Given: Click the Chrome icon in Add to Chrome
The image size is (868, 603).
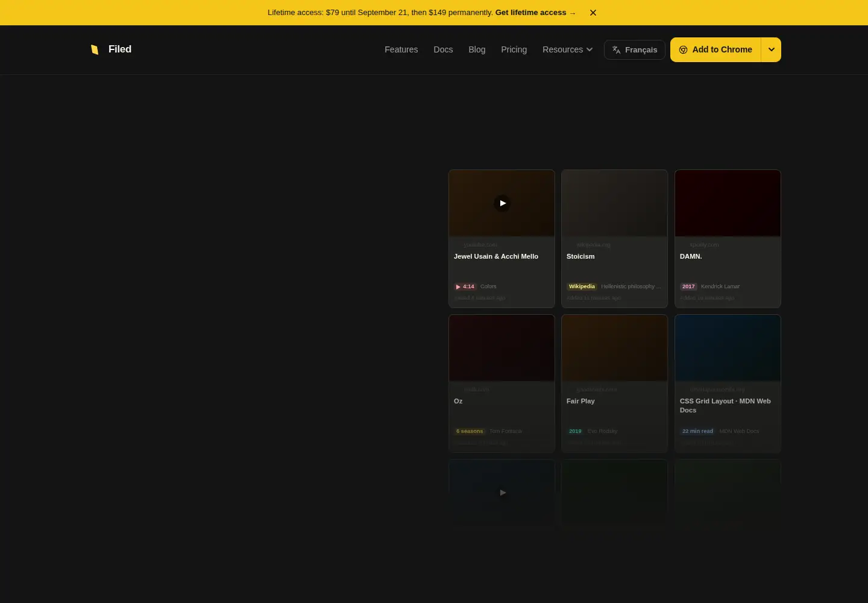Looking at the screenshot, I should 683,50.
